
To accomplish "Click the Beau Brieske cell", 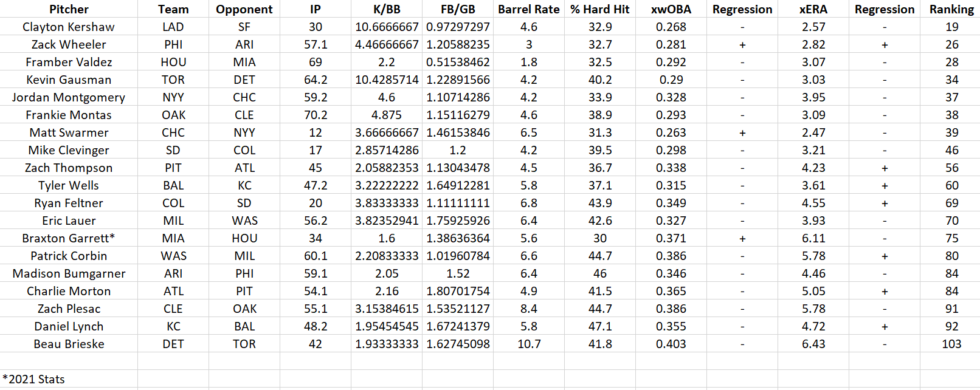I will (x=69, y=344).
